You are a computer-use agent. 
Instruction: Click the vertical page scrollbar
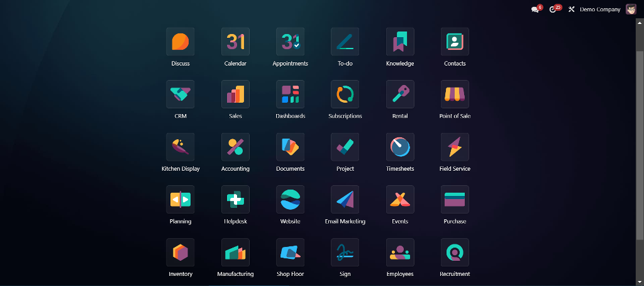tap(640, 145)
